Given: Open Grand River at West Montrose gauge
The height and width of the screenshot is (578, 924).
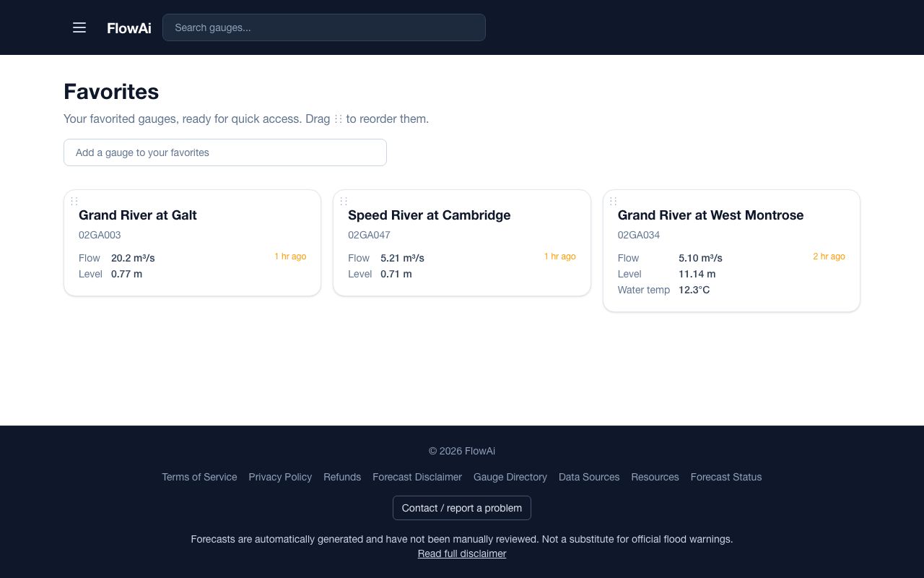Looking at the screenshot, I should pyautogui.click(x=711, y=215).
